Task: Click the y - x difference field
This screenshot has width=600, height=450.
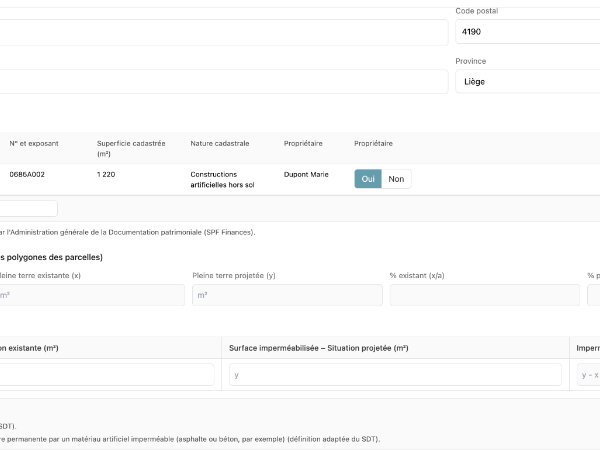Action: pos(589,375)
